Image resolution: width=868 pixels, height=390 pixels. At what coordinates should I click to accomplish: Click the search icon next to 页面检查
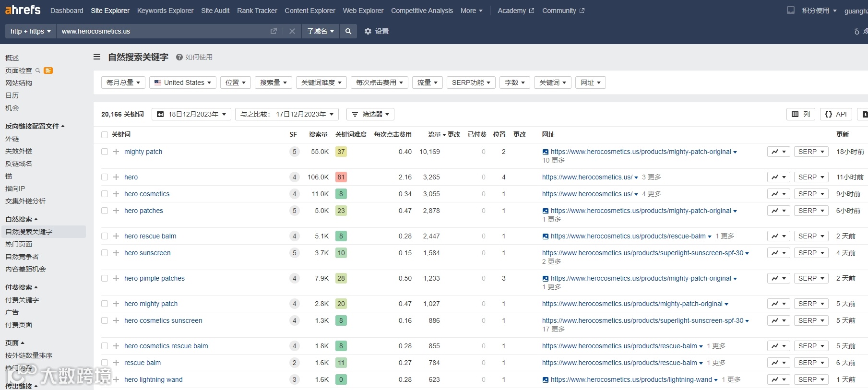(38, 71)
